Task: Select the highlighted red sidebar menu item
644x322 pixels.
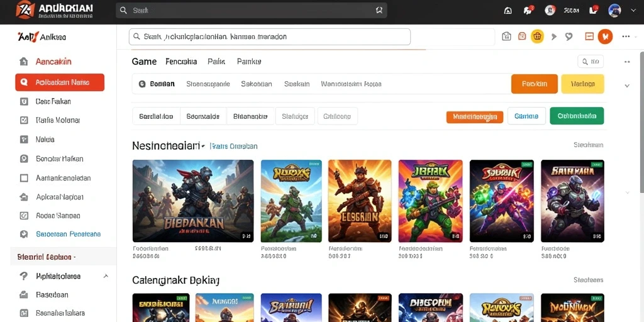Action: click(x=60, y=82)
